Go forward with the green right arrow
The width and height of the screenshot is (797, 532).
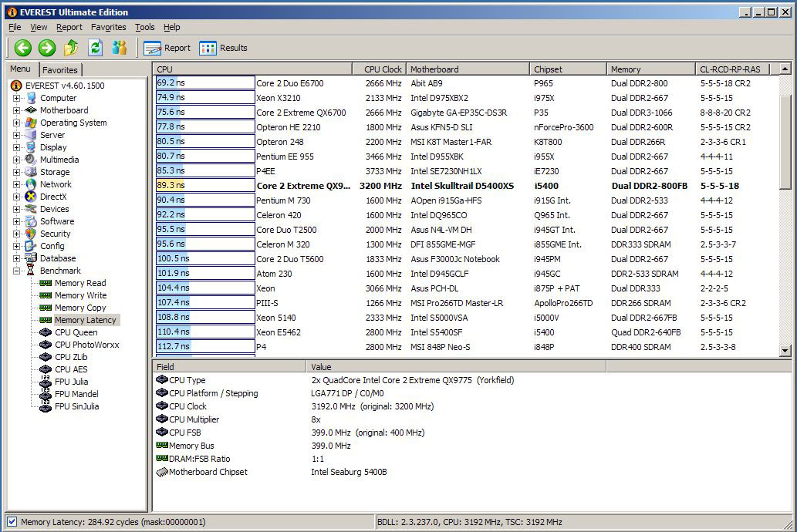pos(47,48)
